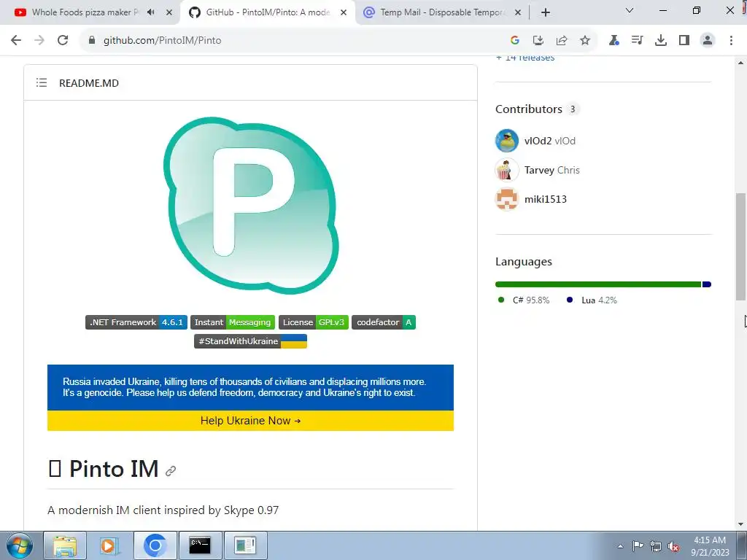This screenshot has height=560, width=747.
Task: Open the media controls icon
Action: point(637,41)
